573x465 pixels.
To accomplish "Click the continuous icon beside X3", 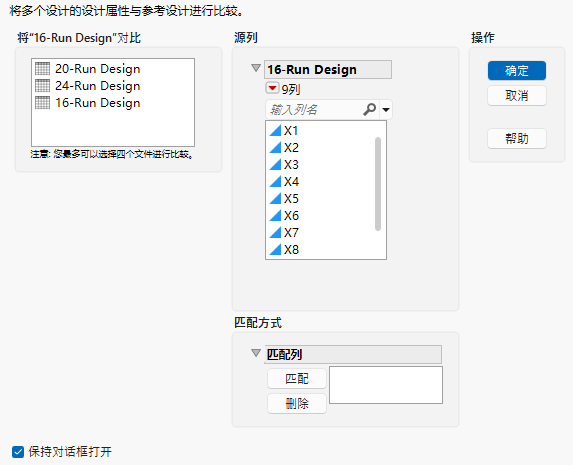I will tap(275, 165).
